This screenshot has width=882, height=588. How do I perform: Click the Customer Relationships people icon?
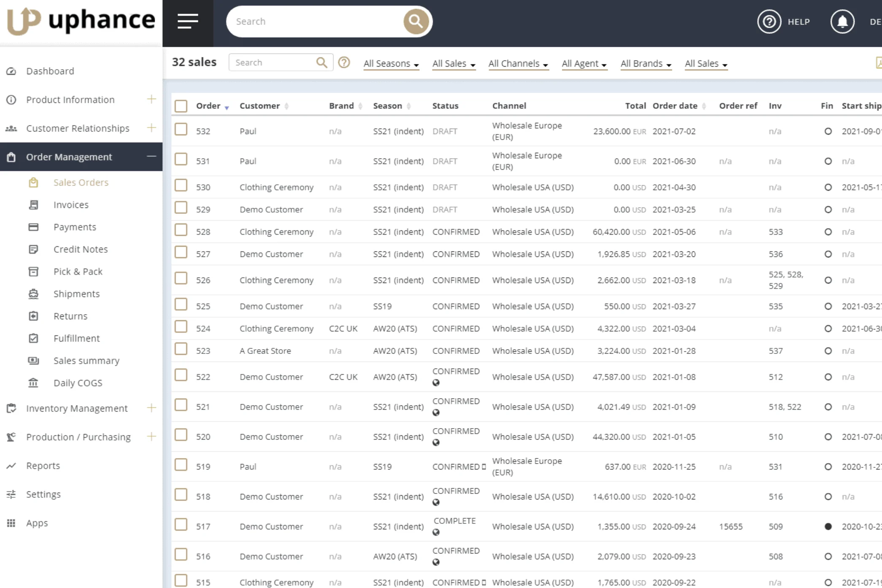(11, 128)
